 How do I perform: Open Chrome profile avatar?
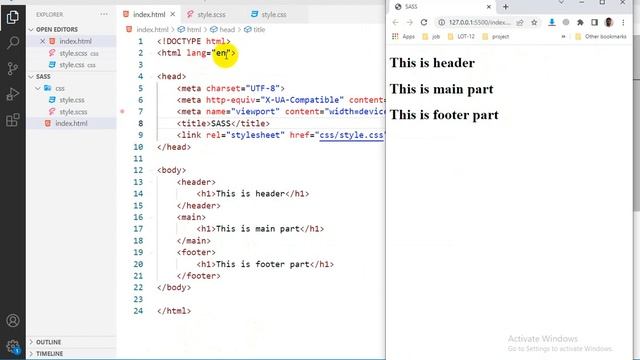609,22
